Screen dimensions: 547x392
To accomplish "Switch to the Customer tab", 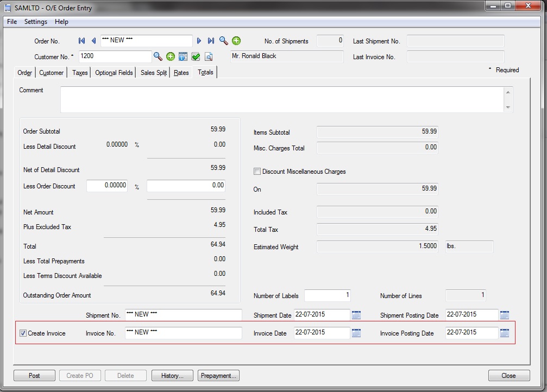I will tap(51, 73).
